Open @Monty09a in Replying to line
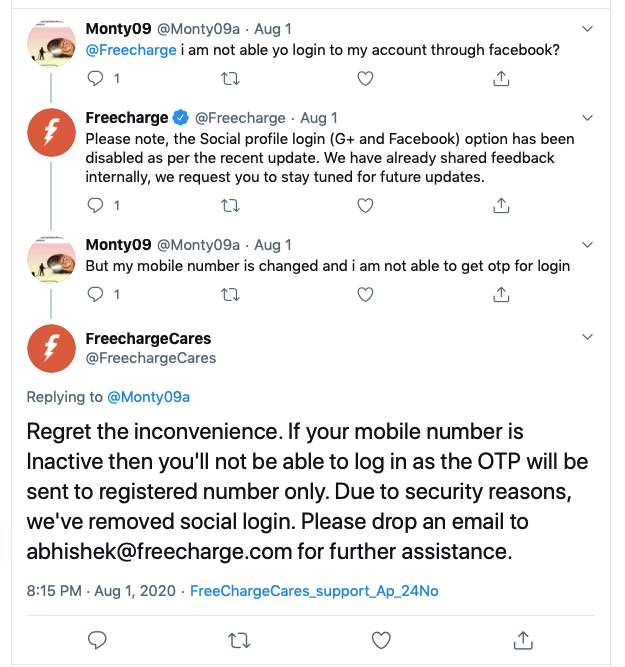The height and width of the screenshot is (667, 625). point(148,397)
